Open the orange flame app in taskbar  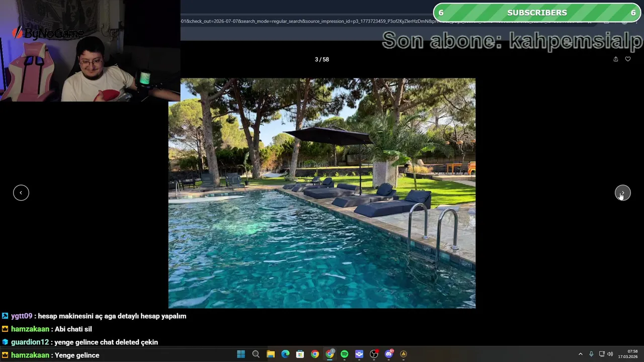pos(404,354)
